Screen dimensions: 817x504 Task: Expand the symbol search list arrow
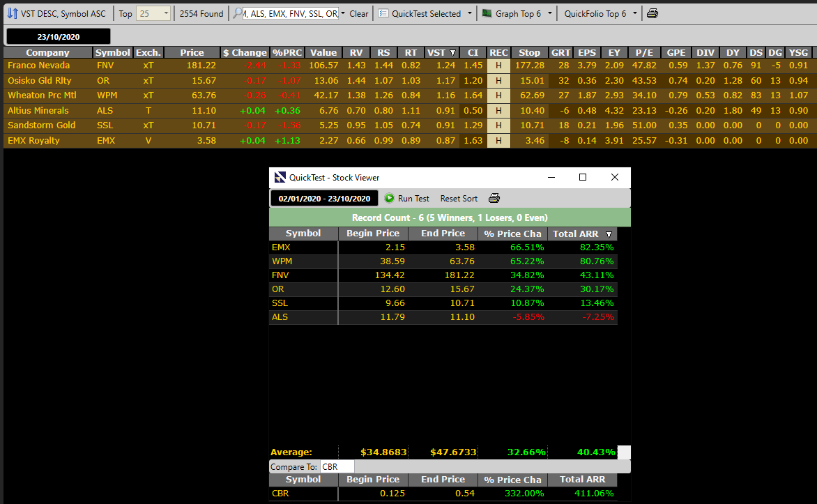[x=343, y=13]
